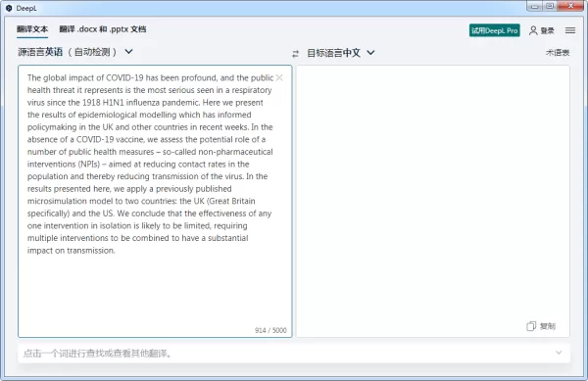This screenshot has width=588, height=381.
Task: Click inside the source text field
Action: [155, 201]
